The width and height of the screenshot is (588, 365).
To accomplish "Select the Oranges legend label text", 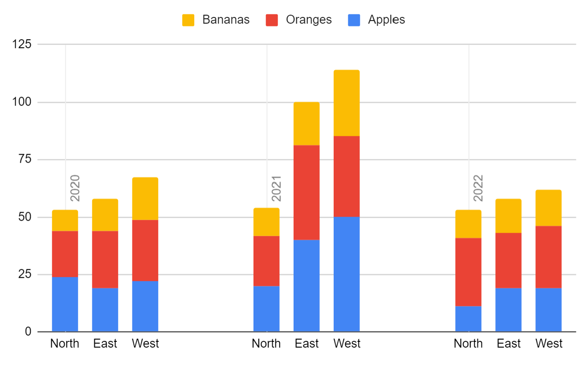I will pos(309,20).
